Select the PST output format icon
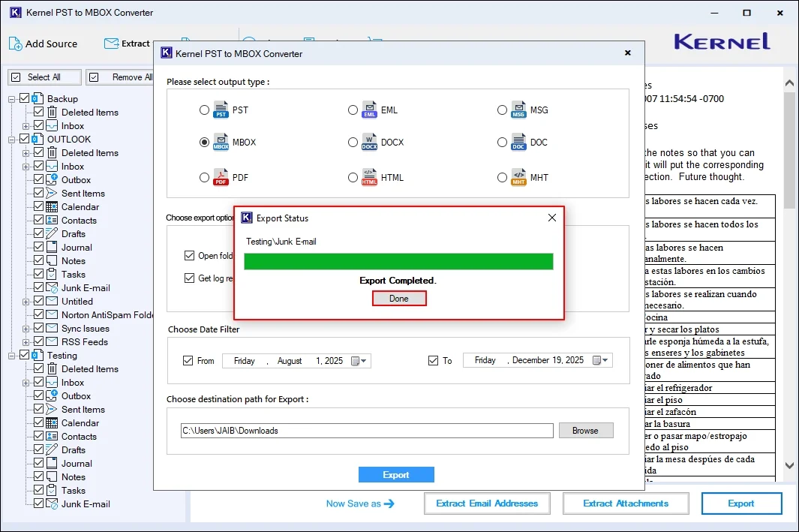 coord(221,110)
